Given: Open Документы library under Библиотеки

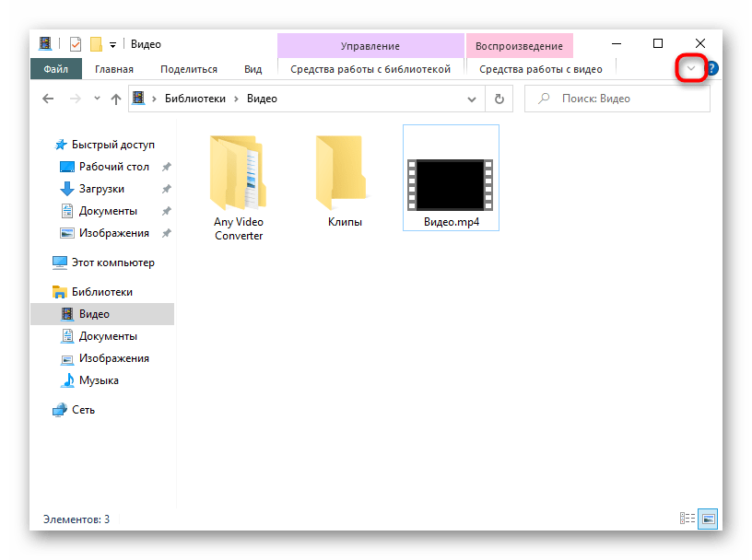Looking at the screenshot, I should tap(108, 336).
